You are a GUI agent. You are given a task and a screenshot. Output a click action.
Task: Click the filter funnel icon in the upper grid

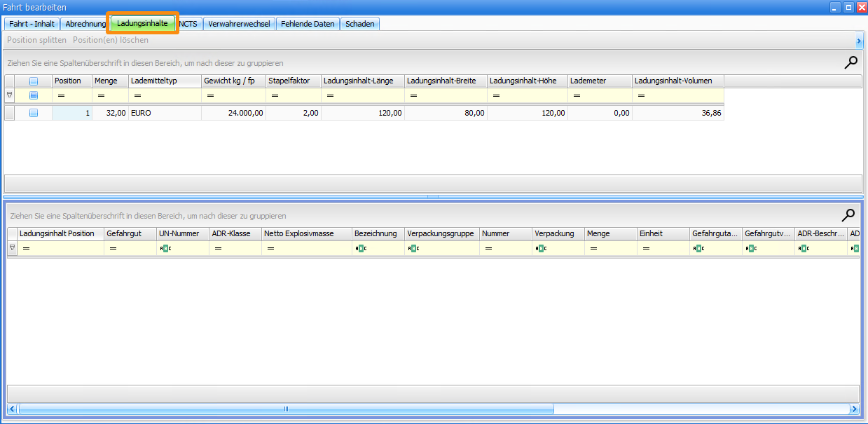(x=9, y=95)
